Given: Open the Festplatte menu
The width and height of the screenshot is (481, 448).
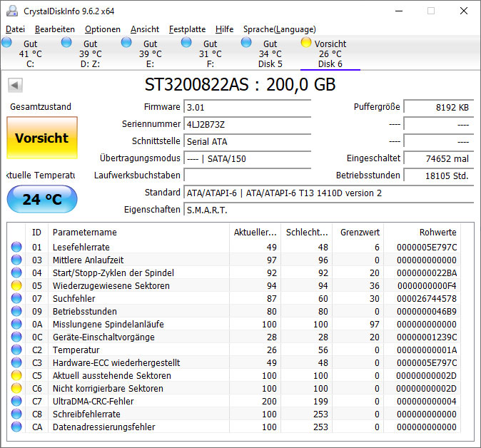Looking at the screenshot, I should (x=187, y=29).
